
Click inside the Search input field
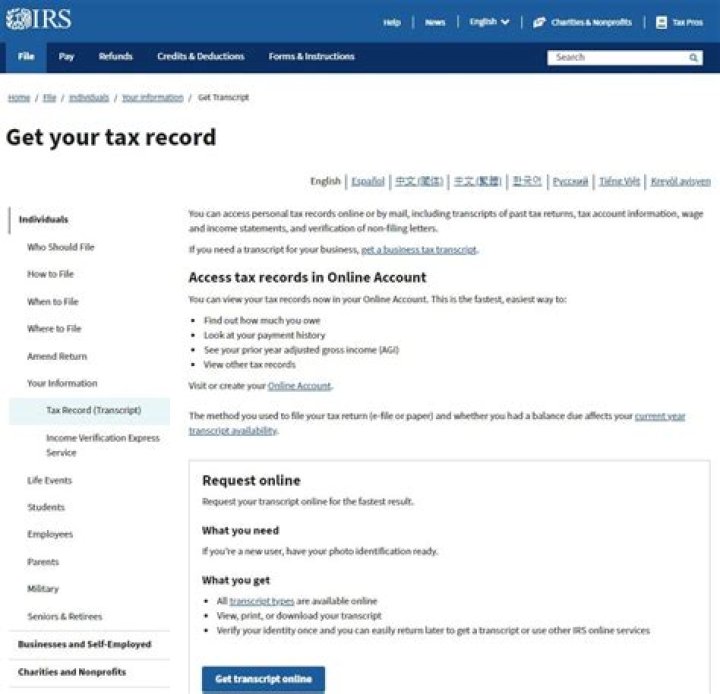pos(615,58)
